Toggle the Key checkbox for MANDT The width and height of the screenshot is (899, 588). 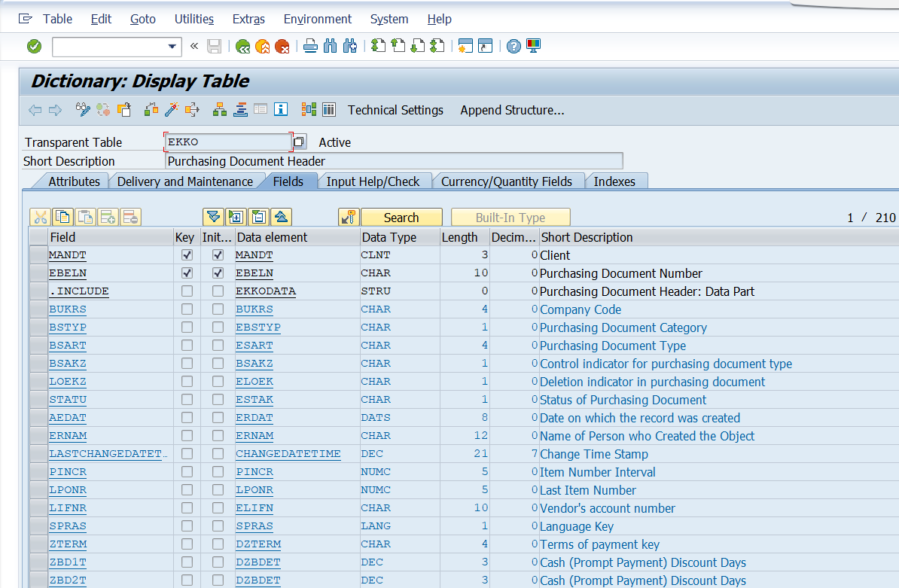187,255
